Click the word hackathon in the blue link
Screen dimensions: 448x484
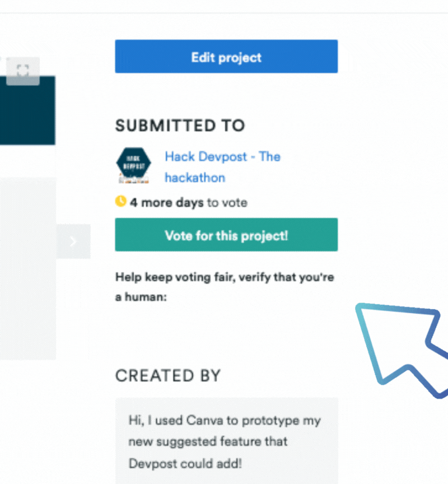[x=194, y=178]
